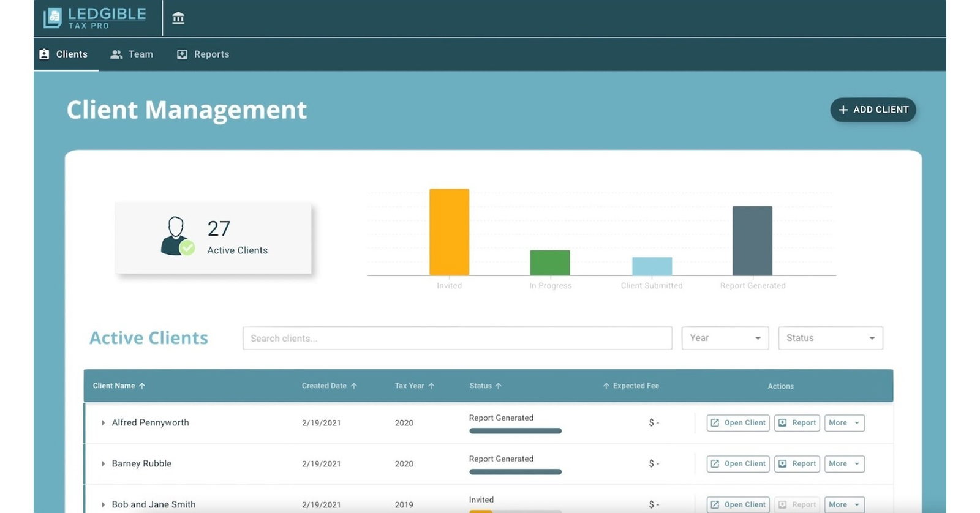Open Report for Barney Rubble

(797, 463)
